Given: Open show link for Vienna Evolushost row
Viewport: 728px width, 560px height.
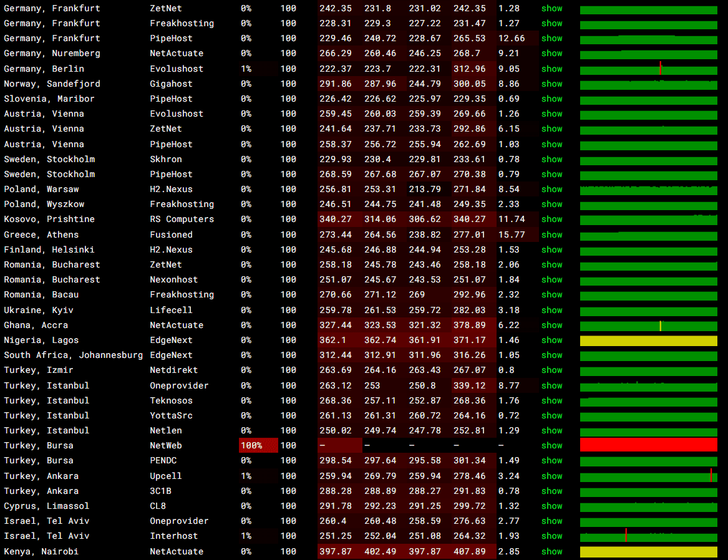Looking at the screenshot, I should tap(551, 113).
